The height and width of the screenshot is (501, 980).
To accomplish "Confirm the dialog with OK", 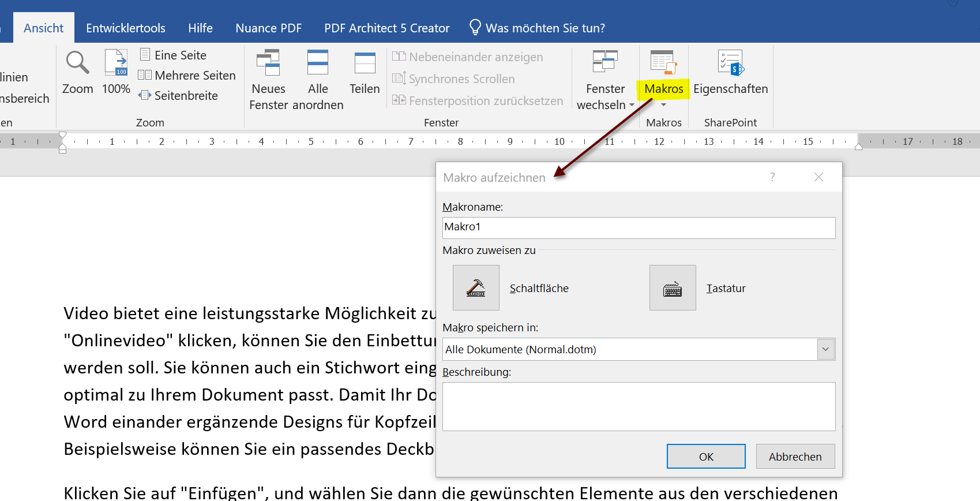I will pos(706,457).
